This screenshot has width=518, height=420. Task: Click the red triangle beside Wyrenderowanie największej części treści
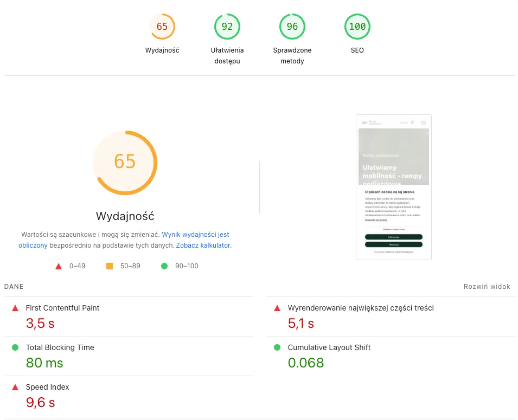point(277,308)
